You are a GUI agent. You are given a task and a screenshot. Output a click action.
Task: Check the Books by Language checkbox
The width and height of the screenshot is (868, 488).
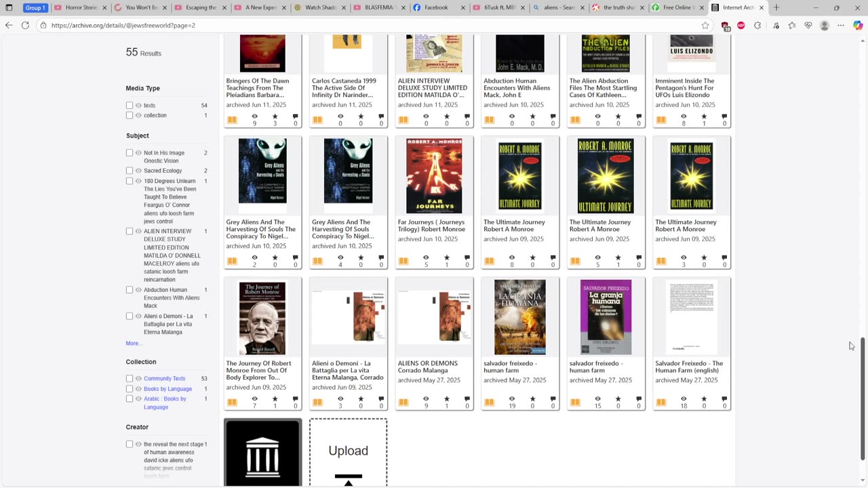130,389
